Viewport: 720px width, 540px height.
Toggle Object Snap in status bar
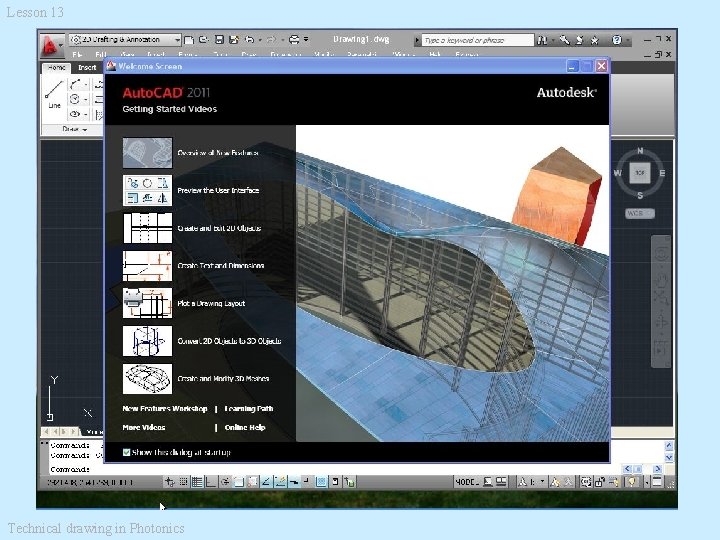coord(239,482)
